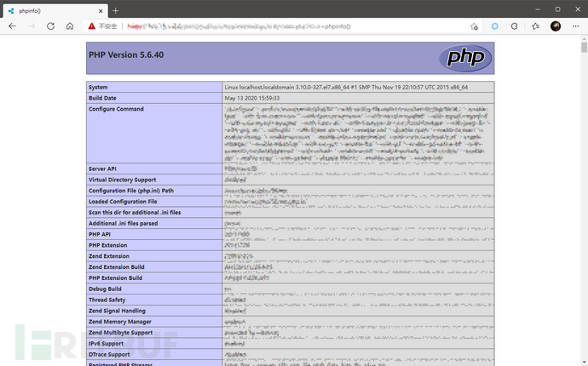The width and height of the screenshot is (588, 366).
Task: Minimize the browser window
Action: coord(538,9)
